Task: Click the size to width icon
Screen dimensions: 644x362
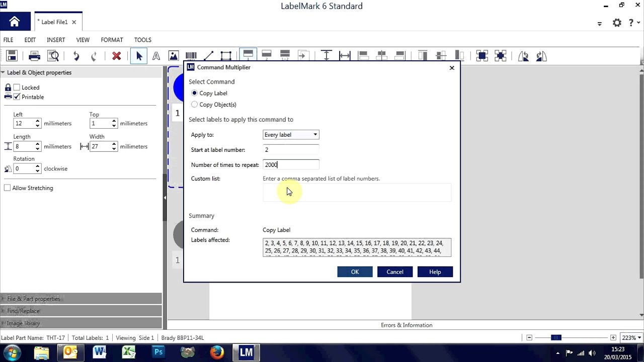Action: coord(345,56)
